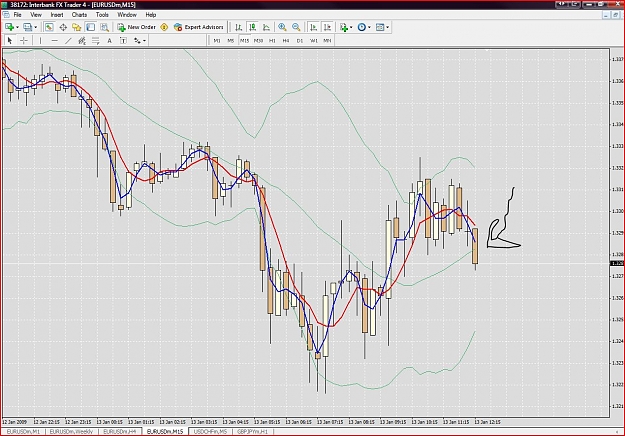Open the Tools menu
Screen dimensions: 625x436
point(102,15)
